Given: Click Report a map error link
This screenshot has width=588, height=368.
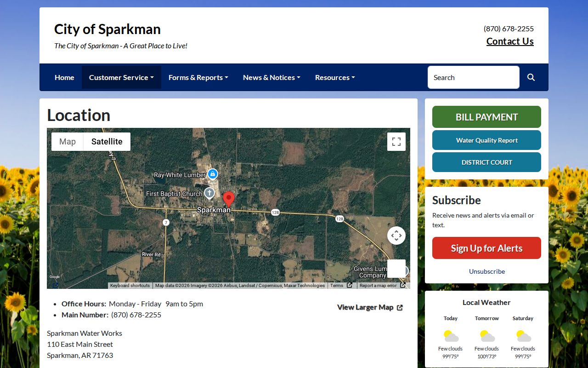Looking at the screenshot, I should tap(378, 286).
